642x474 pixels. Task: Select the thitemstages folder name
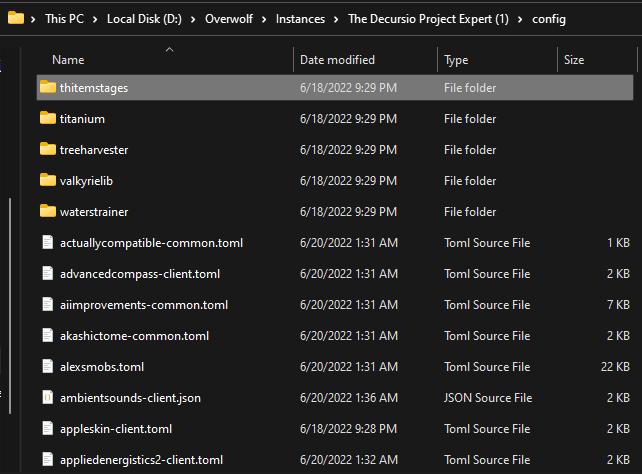click(x=94, y=88)
